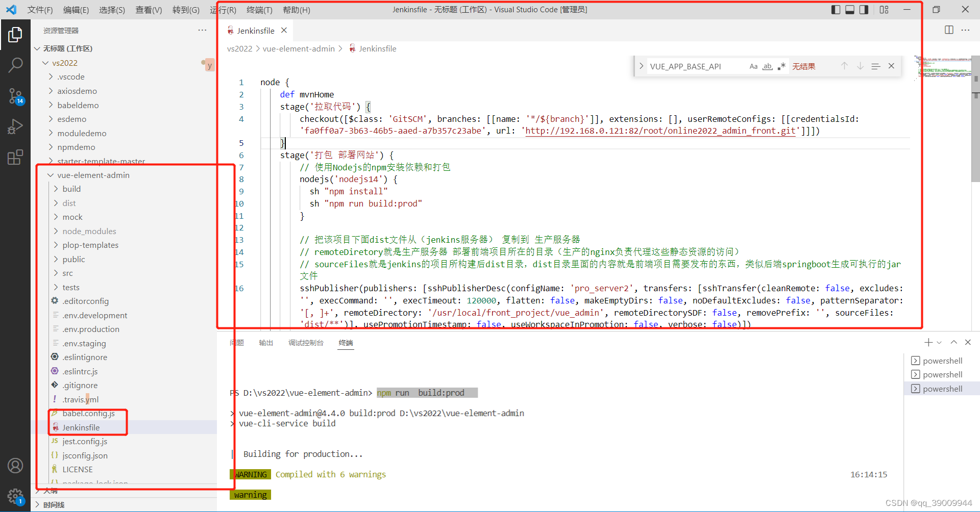Viewport: 980px width, 512px height.
Task: Close the bottom panel
Action: coord(968,342)
